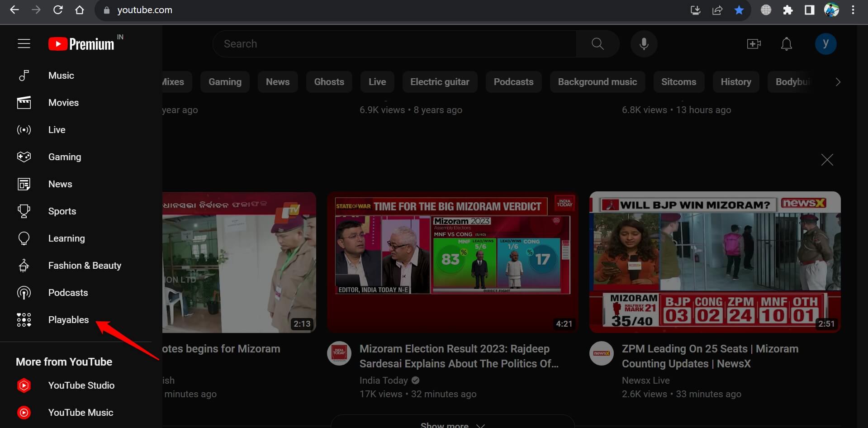Select the Electric guitar chip
This screenshot has height=428, width=868.
pyautogui.click(x=440, y=82)
